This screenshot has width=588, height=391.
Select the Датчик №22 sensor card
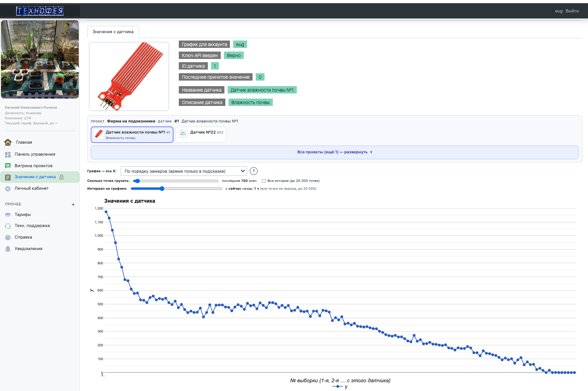click(200, 134)
